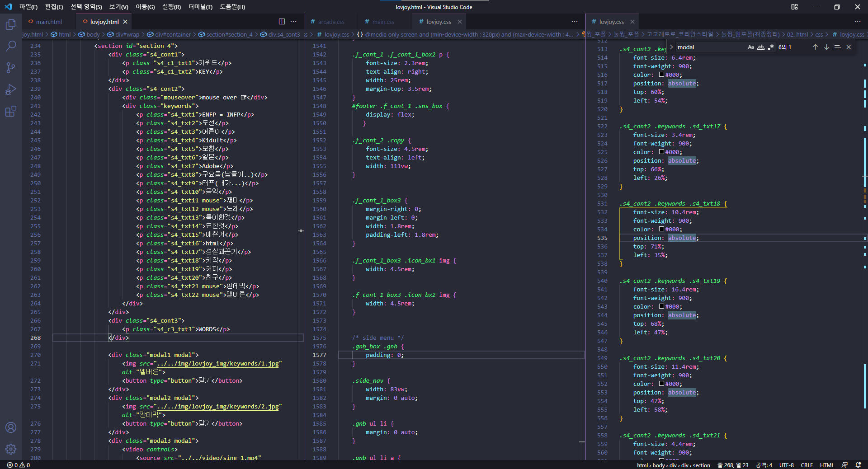Open the 터미널(T) menu
This screenshot has width=868, height=469.
200,7
